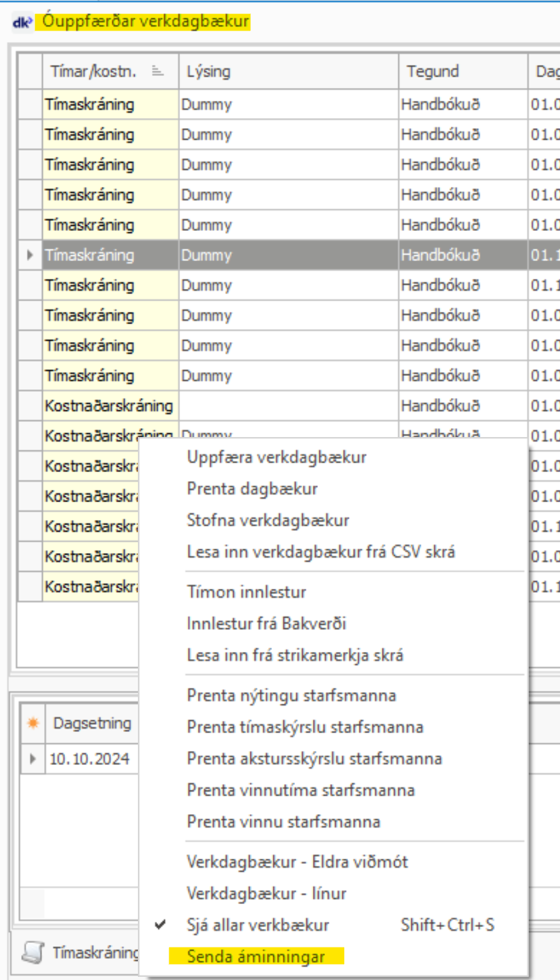
Task: Choose Prenta dagbækur in the menu
Action: [x=252, y=489]
